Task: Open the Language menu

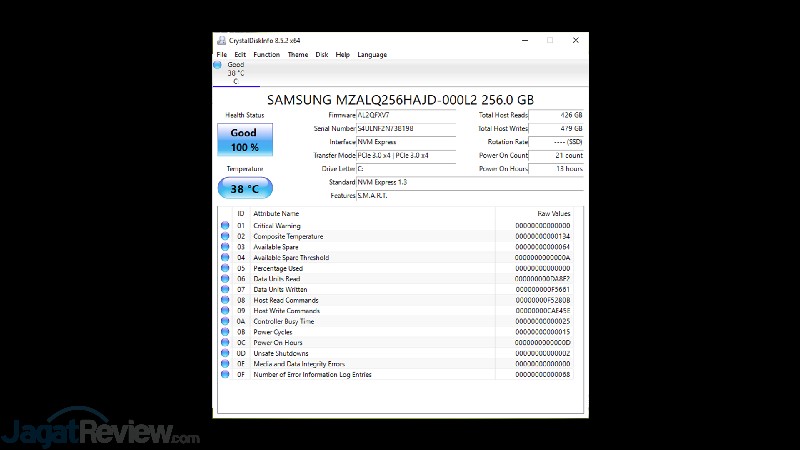Action: pyautogui.click(x=372, y=55)
